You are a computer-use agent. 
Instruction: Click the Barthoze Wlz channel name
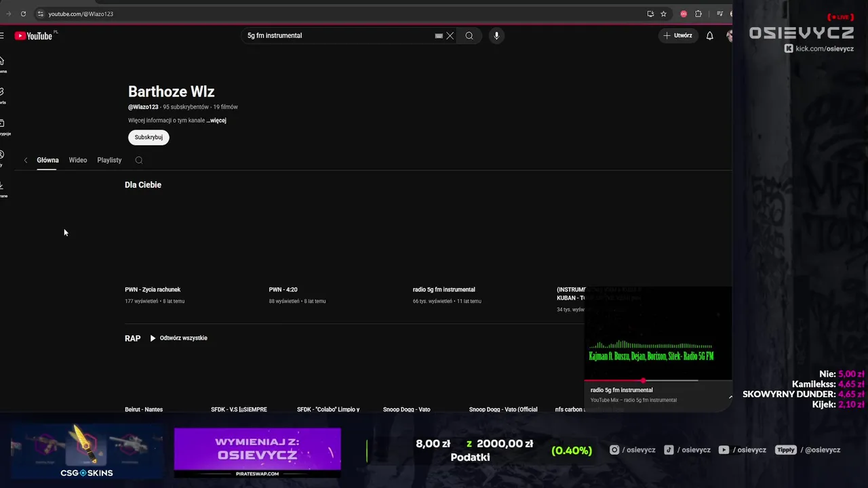click(172, 91)
